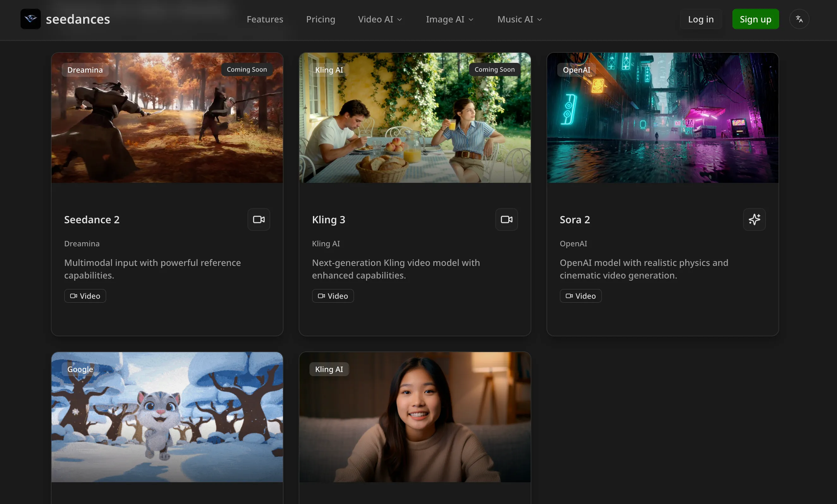Click the sparkle icon on Sora 2
This screenshot has height=504, width=837.
754,219
